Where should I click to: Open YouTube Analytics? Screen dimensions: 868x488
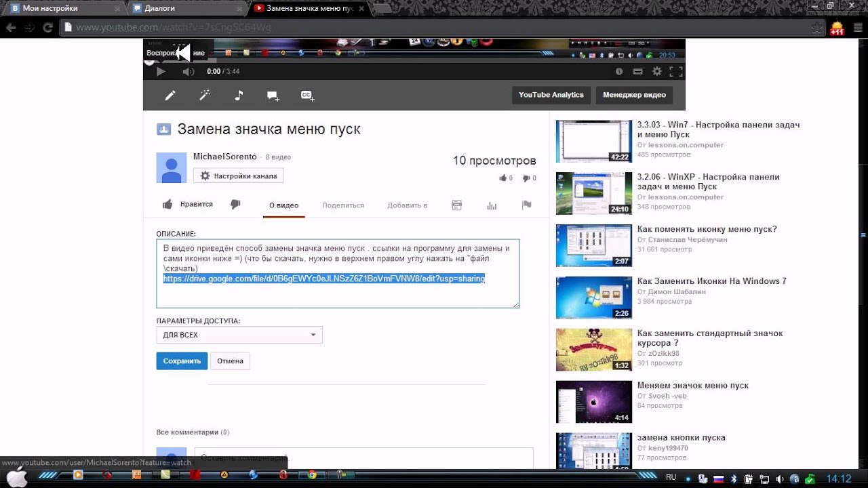pyautogui.click(x=551, y=95)
